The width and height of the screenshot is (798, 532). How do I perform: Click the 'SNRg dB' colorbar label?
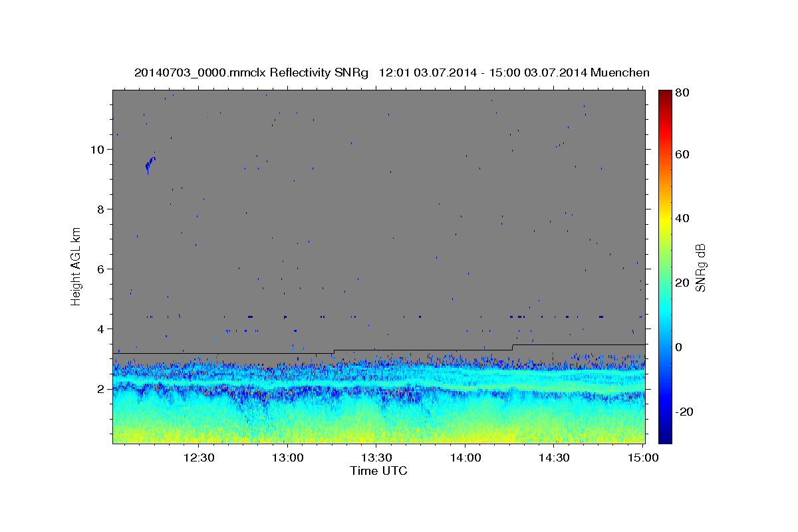[700, 268]
